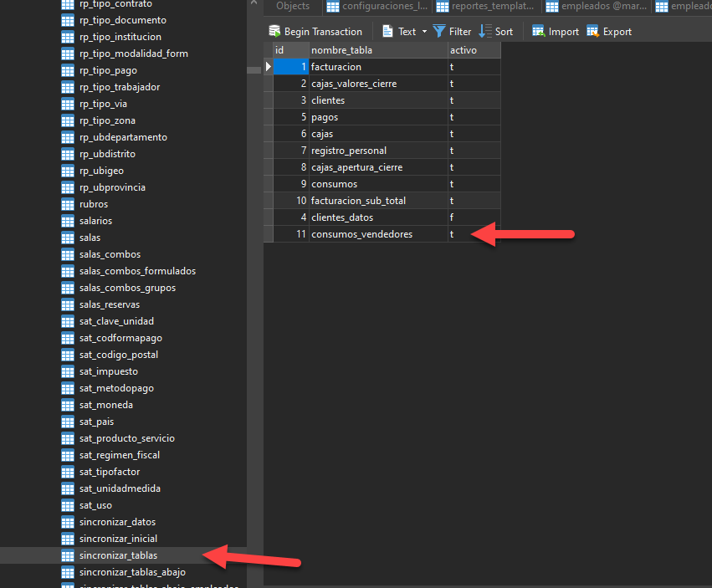Viewport: 712px width, 588px height.
Task: Click the activo value for clientes_datos
Action: coord(474,217)
